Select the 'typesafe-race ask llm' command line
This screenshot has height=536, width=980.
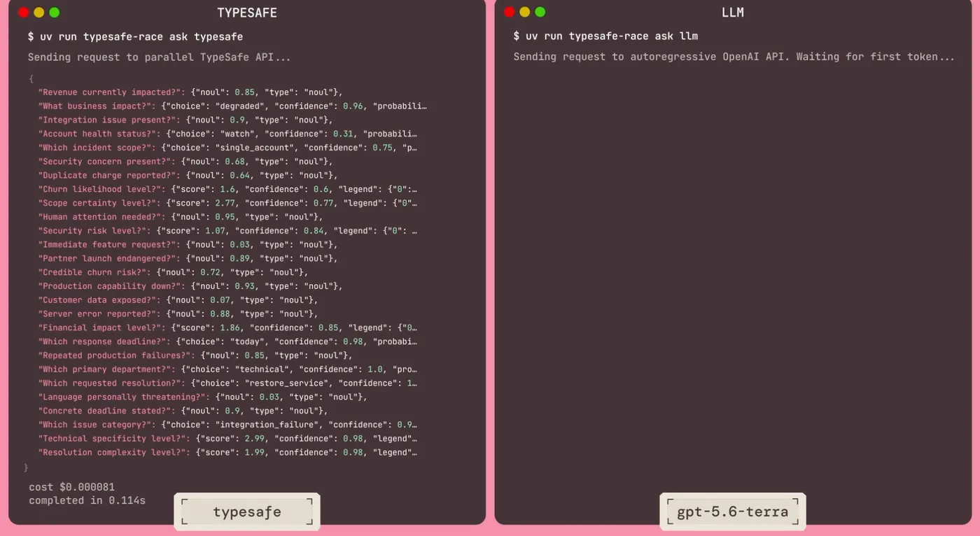point(605,36)
